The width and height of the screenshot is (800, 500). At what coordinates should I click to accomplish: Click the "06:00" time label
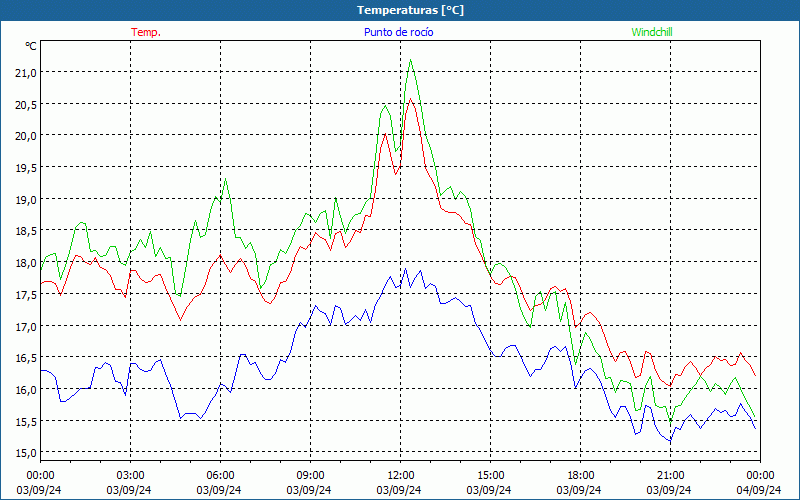[220, 476]
